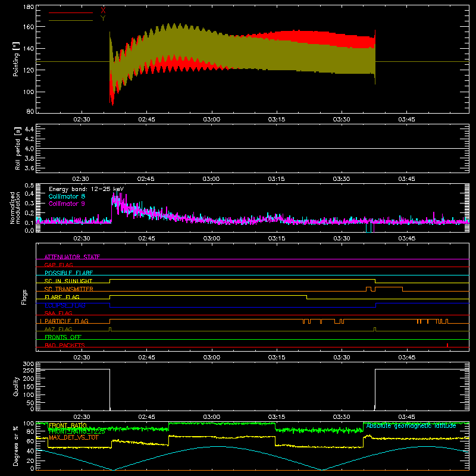This screenshot has width=476, height=476.
Task: Select the cyan 'Collimator 8' legend label
Action: 67,196
